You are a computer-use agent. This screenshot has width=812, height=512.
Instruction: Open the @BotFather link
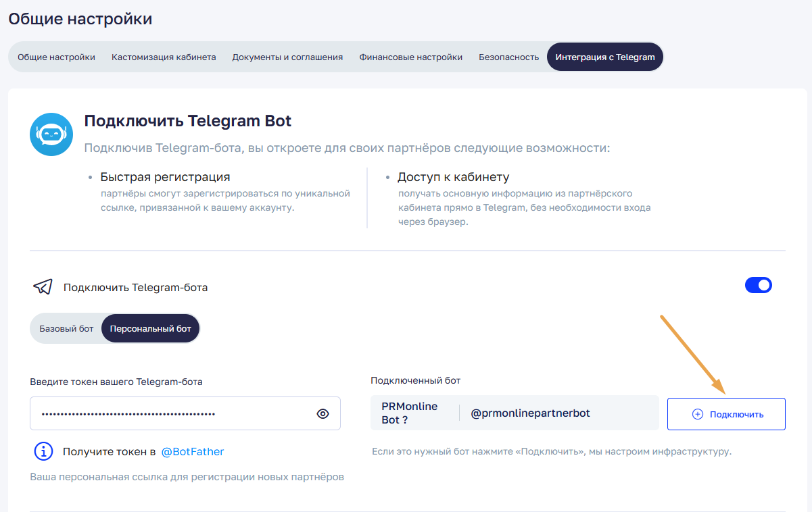(192, 451)
